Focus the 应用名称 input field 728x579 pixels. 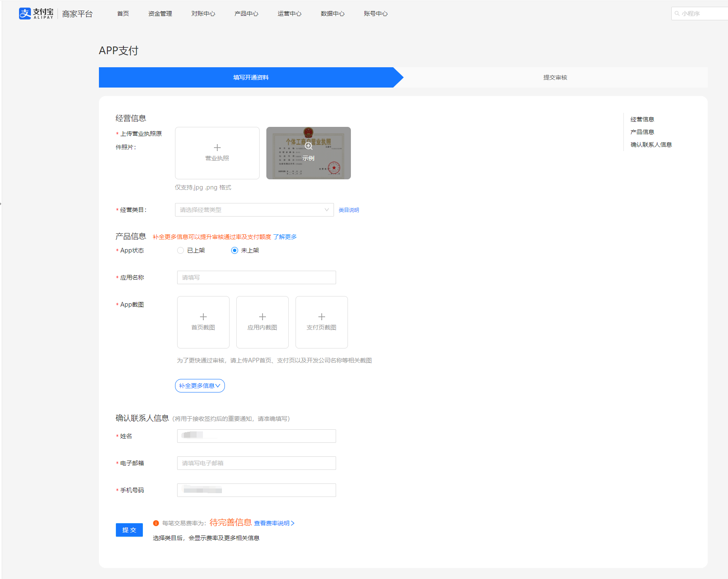pyautogui.click(x=257, y=277)
